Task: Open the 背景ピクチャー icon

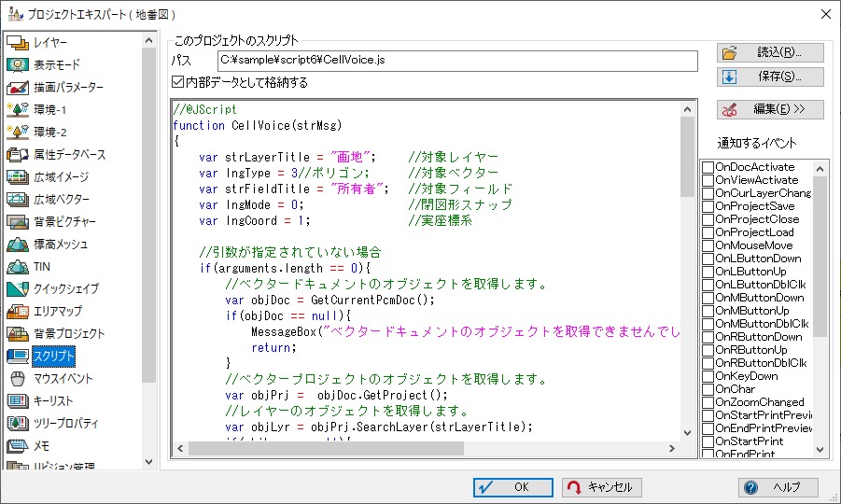Action: (17, 222)
